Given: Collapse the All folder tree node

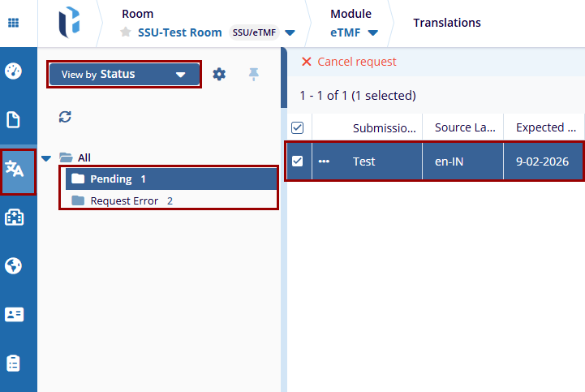Looking at the screenshot, I should click(46, 158).
